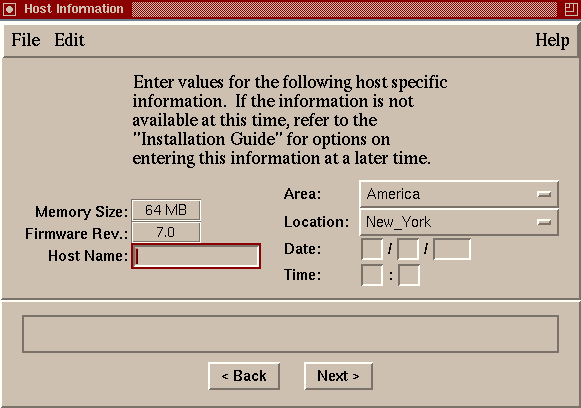Expand the Location dropdown showing New_York
Image resolution: width=581 pixels, height=408 pixels.
[x=459, y=222]
